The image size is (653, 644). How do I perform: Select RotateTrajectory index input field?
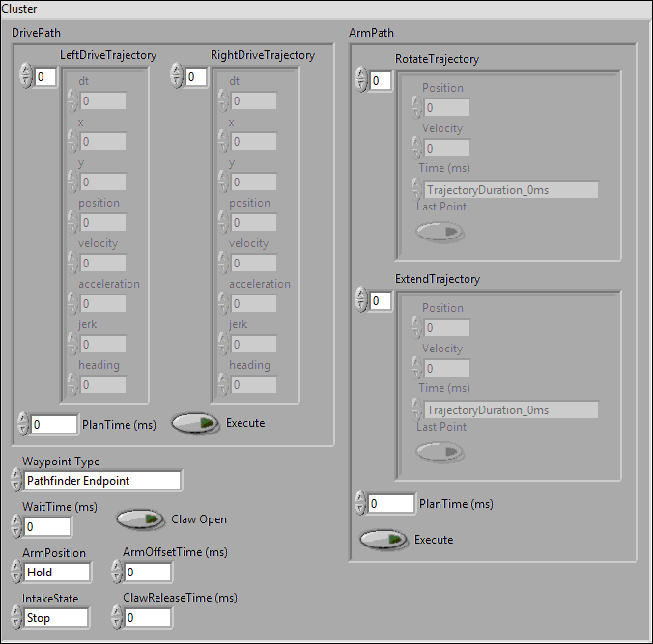(x=381, y=80)
